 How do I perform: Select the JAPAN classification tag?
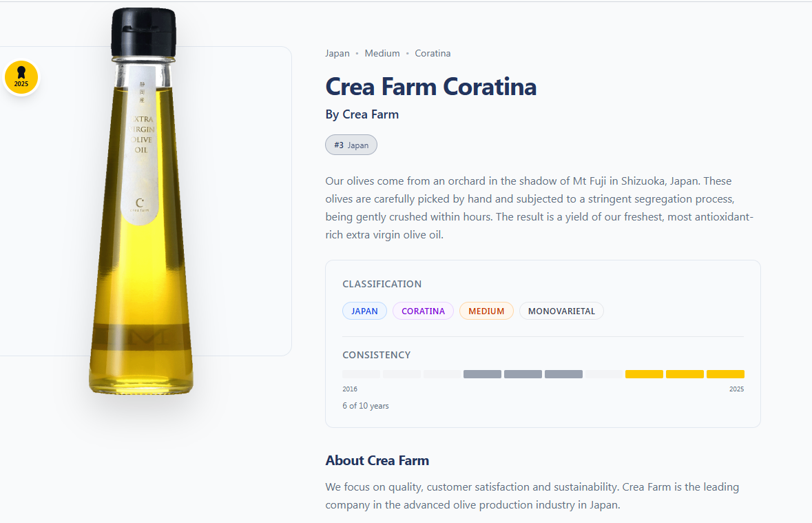point(364,311)
